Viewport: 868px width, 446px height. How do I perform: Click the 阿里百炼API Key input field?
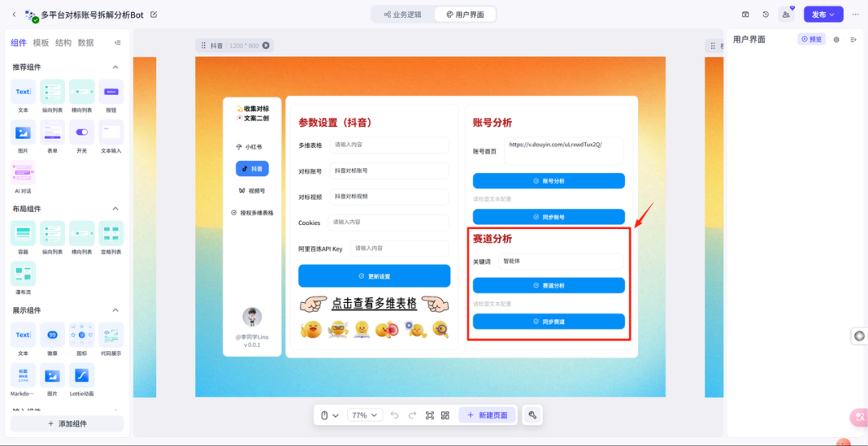(399, 248)
